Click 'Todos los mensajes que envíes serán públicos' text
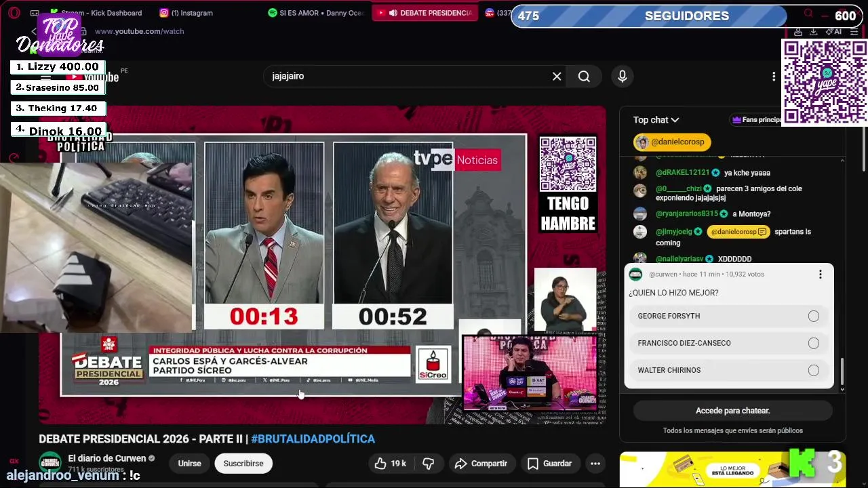The height and width of the screenshot is (488, 868). pos(732,430)
